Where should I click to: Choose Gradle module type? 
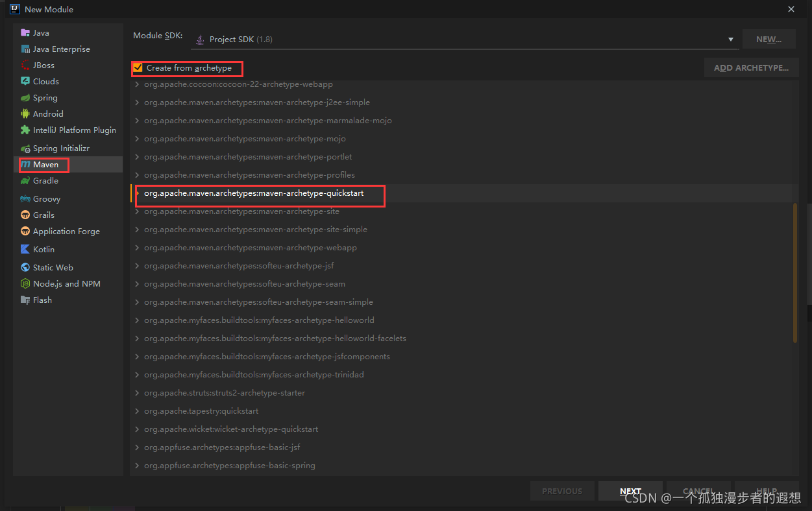68,181
